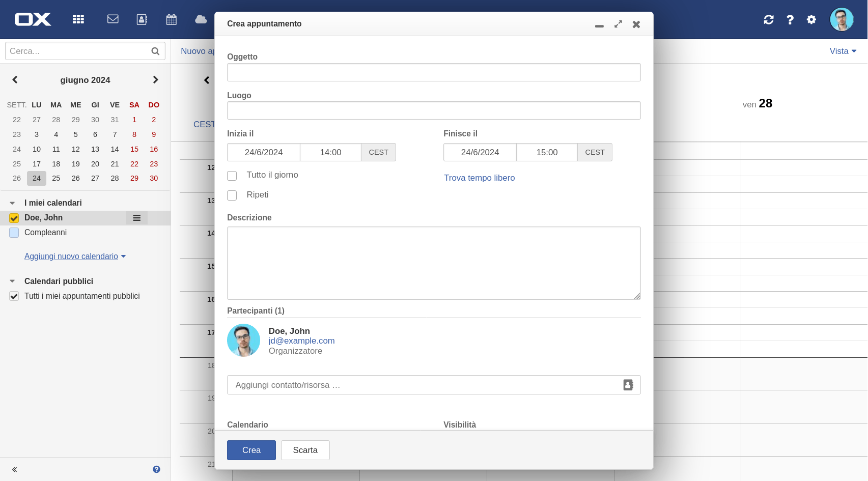Change end timezone CEST
This screenshot has height=481, width=868.
coord(595,152)
